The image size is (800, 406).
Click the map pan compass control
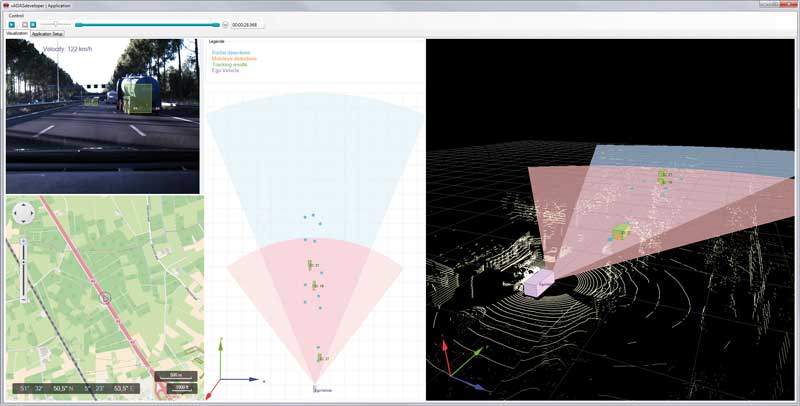click(22, 216)
